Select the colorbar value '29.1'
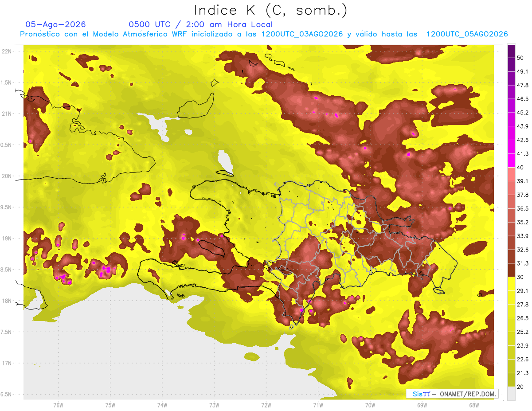Viewport: 532px width, 411px height. [522, 291]
